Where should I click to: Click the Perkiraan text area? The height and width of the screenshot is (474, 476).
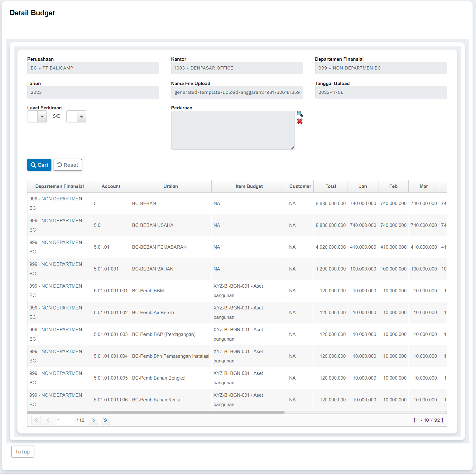point(233,130)
